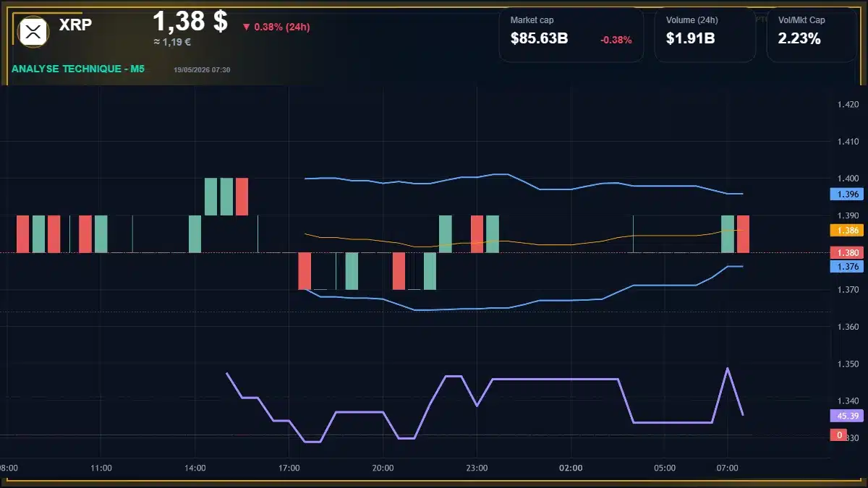The height and width of the screenshot is (488, 868).
Task: Open the Market cap card
Action: (571, 35)
